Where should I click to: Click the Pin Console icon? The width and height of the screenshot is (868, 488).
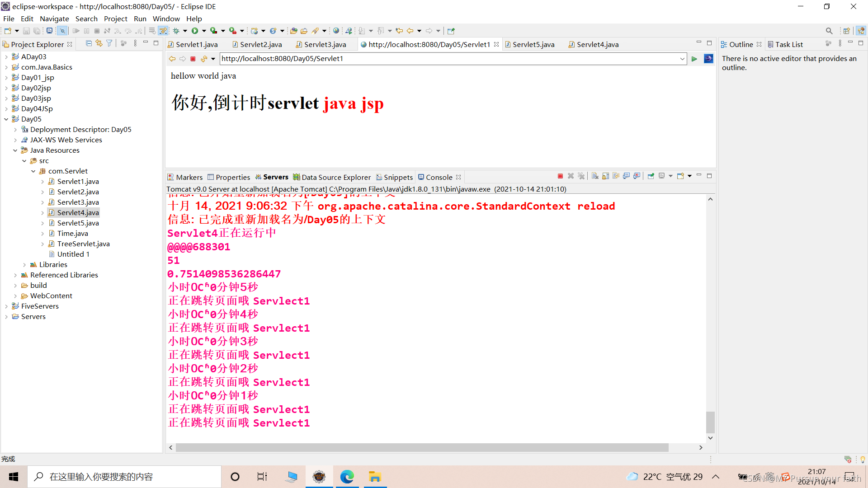(651, 176)
